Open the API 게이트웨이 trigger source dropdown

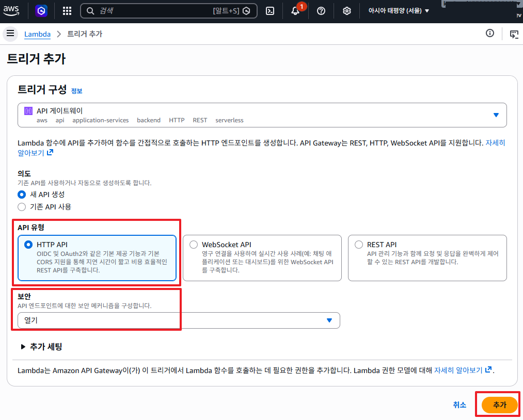[262, 115]
